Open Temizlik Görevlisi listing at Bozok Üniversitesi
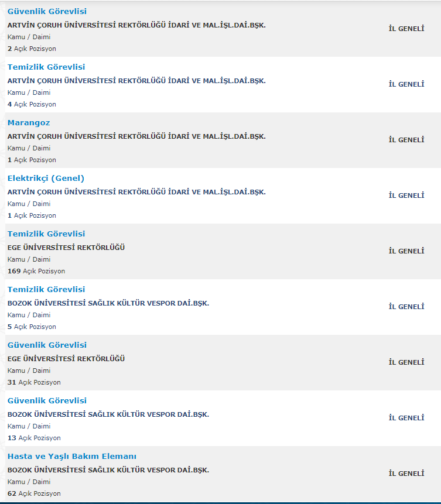Viewport: 441px width, 504px height. [x=46, y=290]
